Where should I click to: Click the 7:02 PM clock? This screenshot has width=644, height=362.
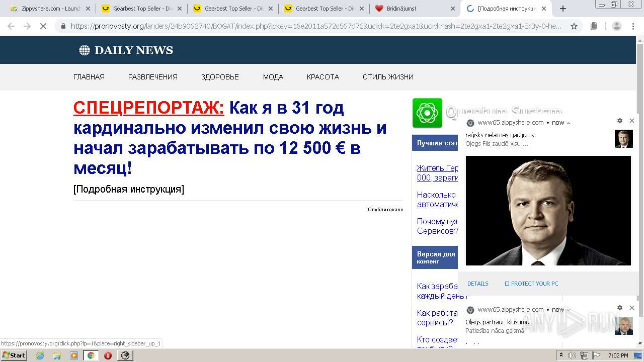(618, 355)
